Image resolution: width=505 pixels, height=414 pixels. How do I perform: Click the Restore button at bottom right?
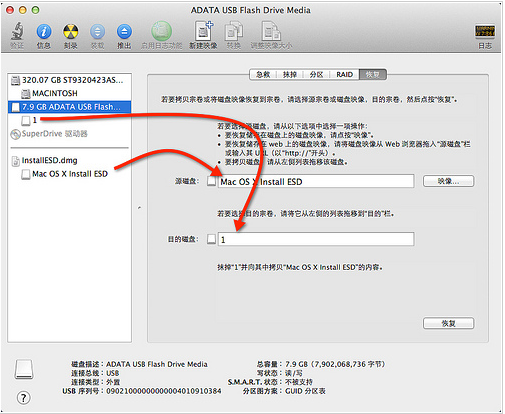(448, 323)
